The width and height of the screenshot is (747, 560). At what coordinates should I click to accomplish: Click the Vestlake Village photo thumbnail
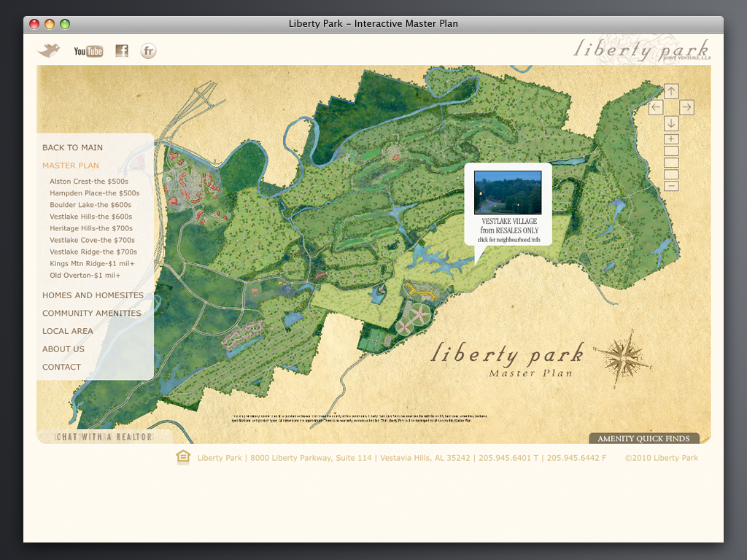(x=508, y=192)
